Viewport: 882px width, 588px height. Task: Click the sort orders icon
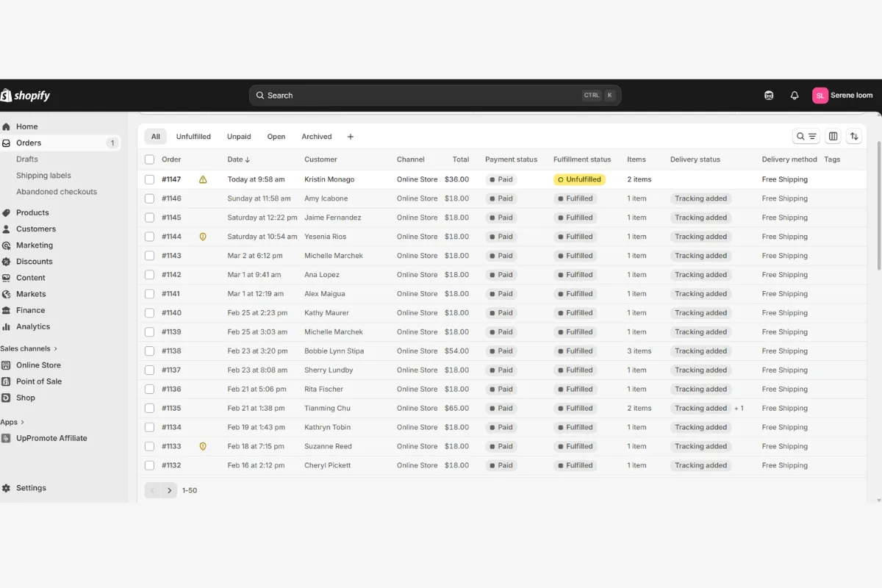click(853, 137)
